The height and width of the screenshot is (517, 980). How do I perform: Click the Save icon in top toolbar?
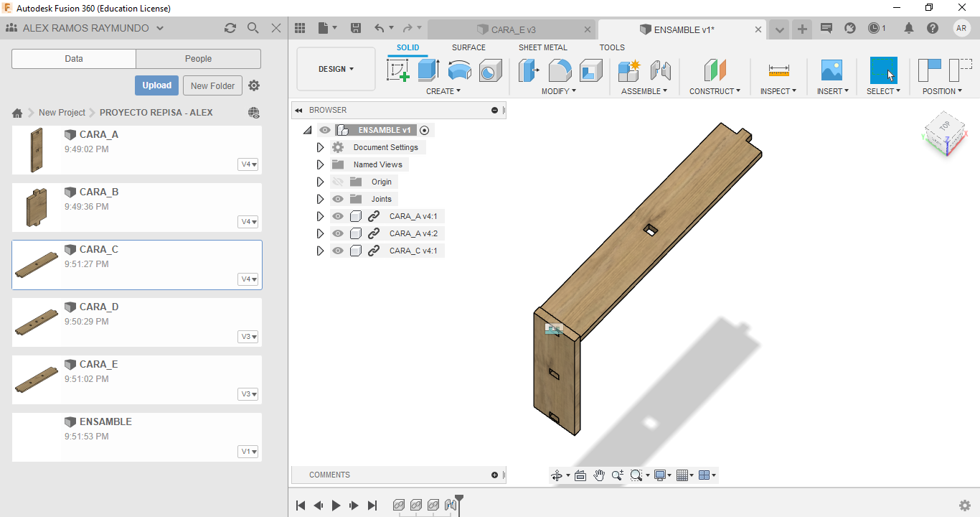tap(356, 29)
